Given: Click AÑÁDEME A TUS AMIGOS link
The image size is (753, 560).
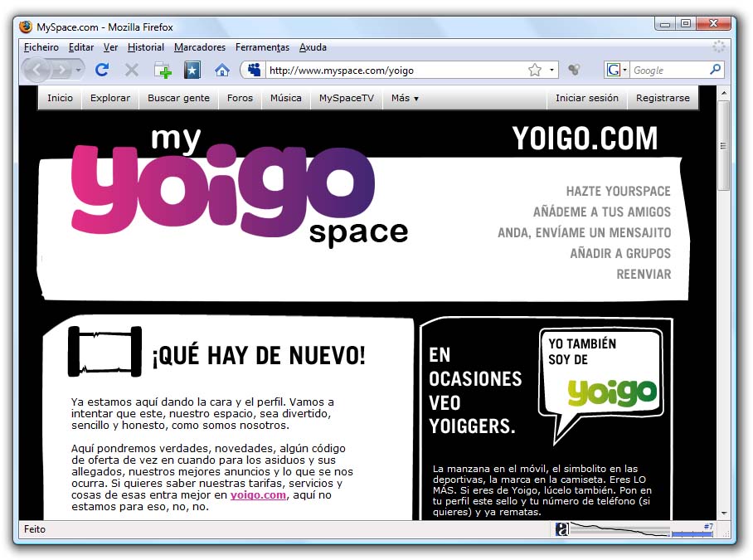Looking at the screenshot, I should tap(602, 212).
